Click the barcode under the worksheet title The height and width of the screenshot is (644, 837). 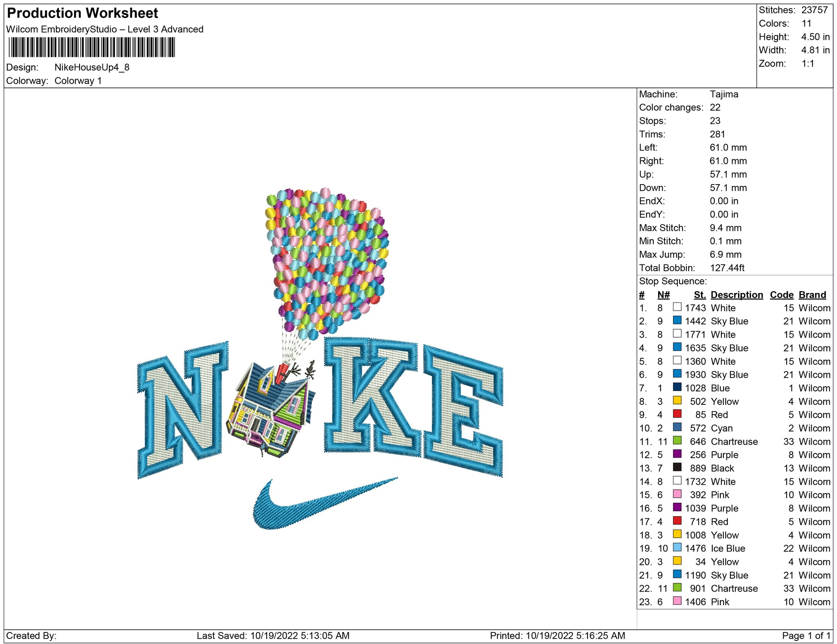pyautogui.click(x=91, y=47)
